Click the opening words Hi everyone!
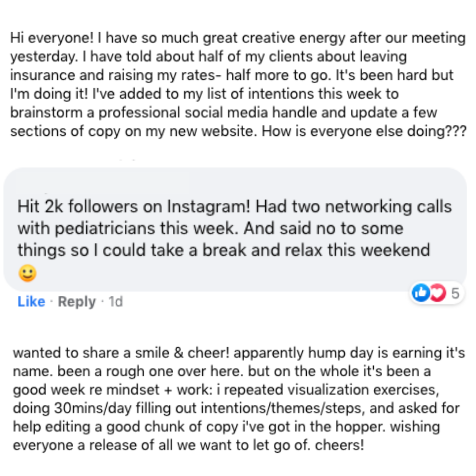 point(52,38)
